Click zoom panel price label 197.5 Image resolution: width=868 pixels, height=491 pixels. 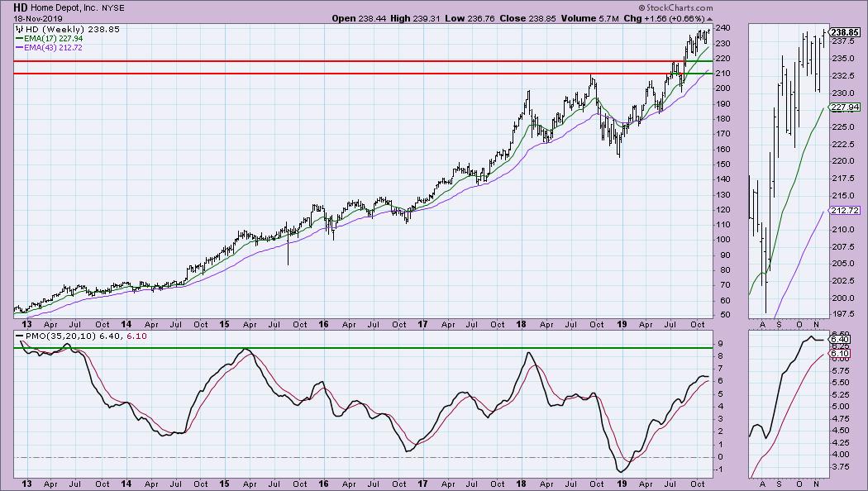[842, 314]
